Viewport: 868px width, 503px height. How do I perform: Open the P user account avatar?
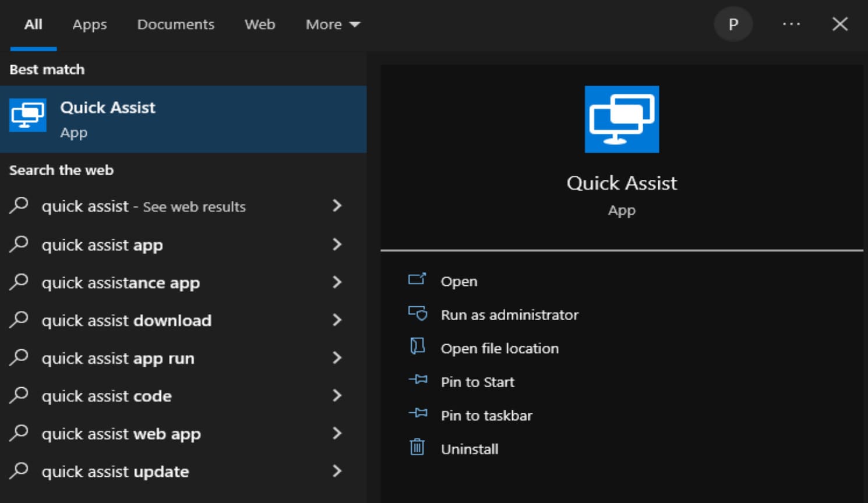coord(733,24)
